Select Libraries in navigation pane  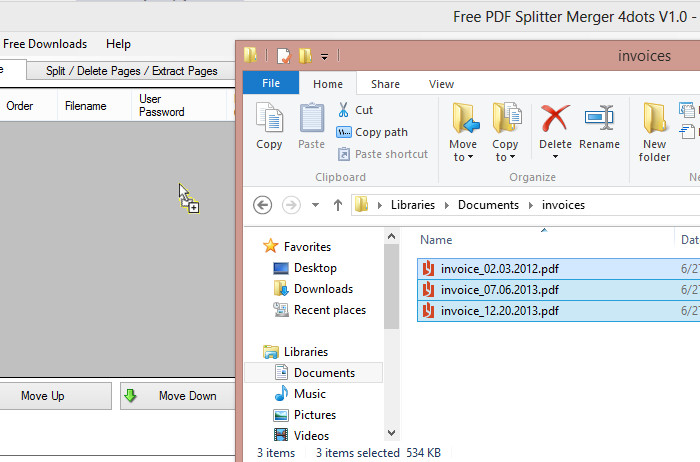click(x=306, y=352)
